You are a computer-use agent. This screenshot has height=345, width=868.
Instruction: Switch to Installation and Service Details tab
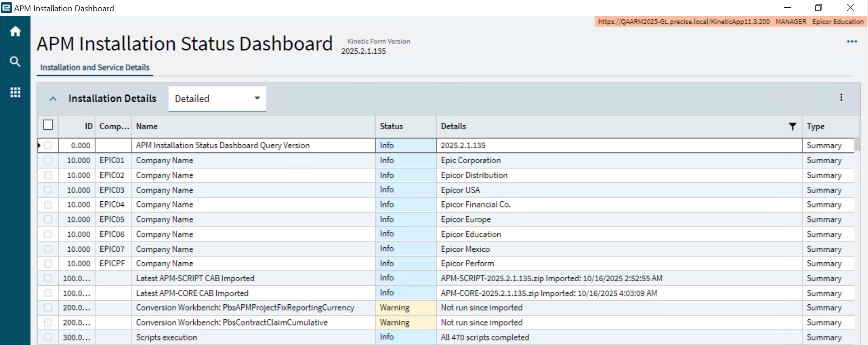pyautogui.click(x=95, y=67)
